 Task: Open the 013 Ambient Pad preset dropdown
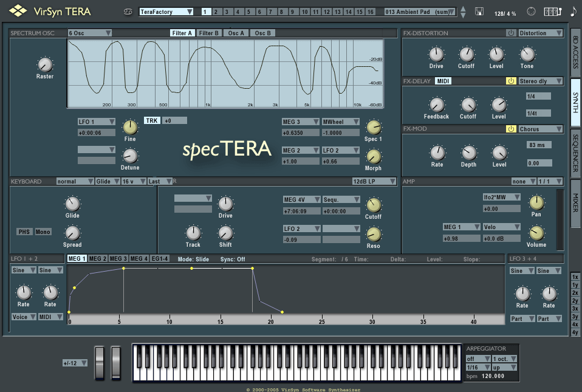(x=420, y=12)
